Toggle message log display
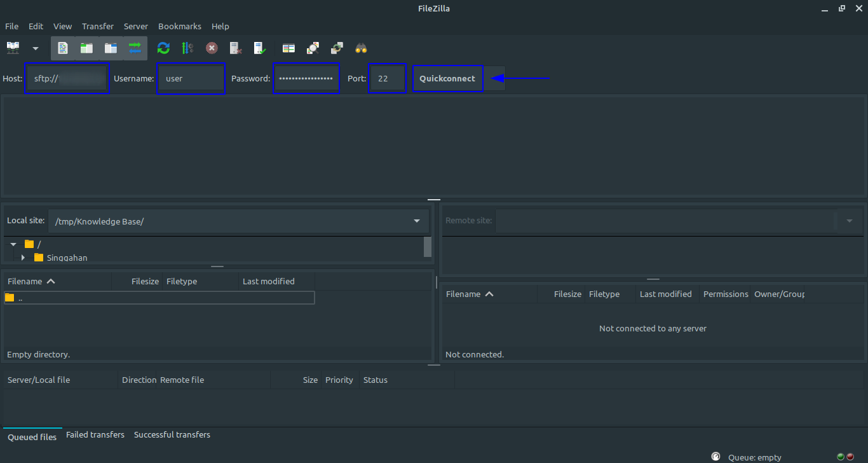 [63, 48]
